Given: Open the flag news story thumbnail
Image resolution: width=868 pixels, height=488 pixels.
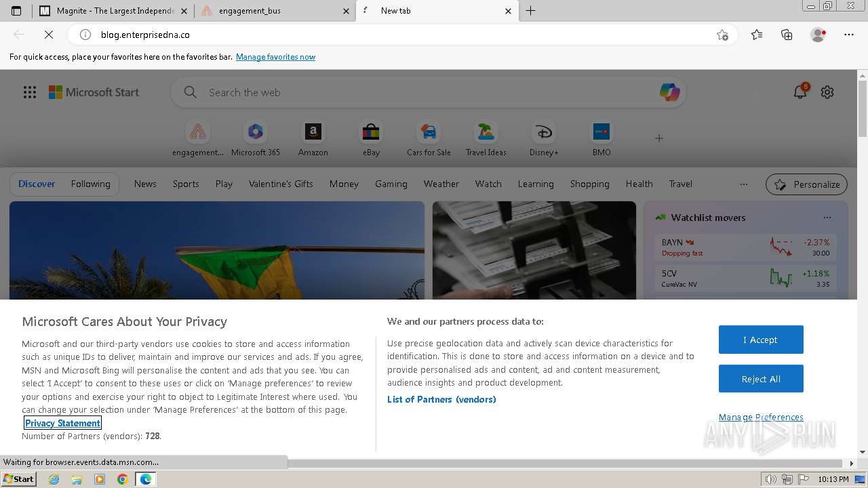Looking at the screenshot, I should [x=217, y=250].
